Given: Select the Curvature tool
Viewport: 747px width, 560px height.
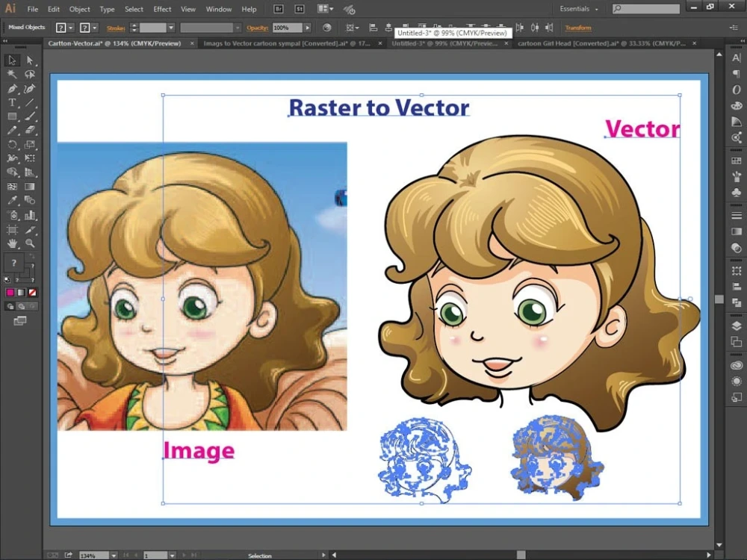Looking at the screenshot, I should coord(30,89).
